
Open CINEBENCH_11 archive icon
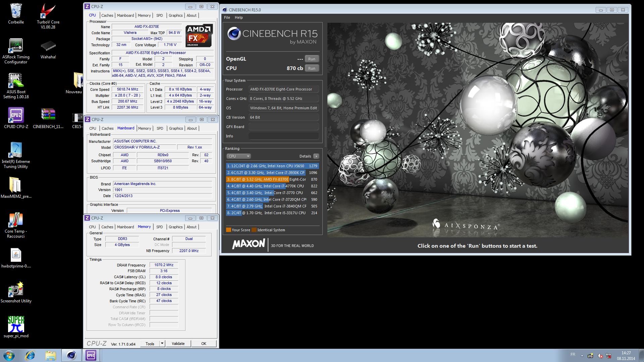tap(48, 118)
